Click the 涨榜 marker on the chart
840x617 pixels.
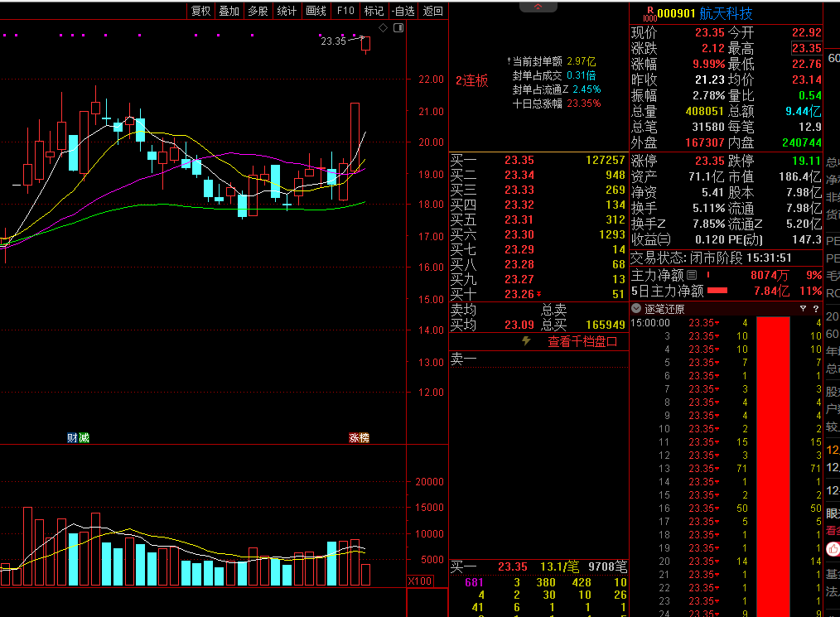click(359, 437)
